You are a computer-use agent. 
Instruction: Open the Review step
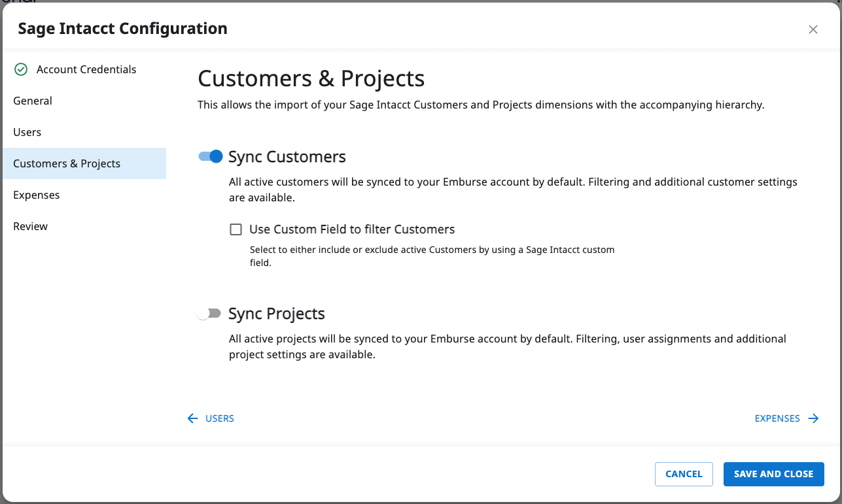(x=84, y=226)
